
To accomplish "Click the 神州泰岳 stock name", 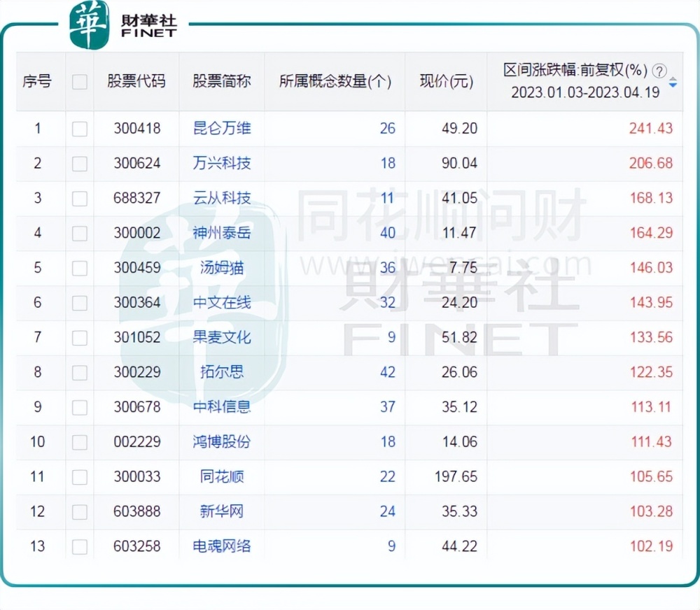I will (x=222, y=233).
